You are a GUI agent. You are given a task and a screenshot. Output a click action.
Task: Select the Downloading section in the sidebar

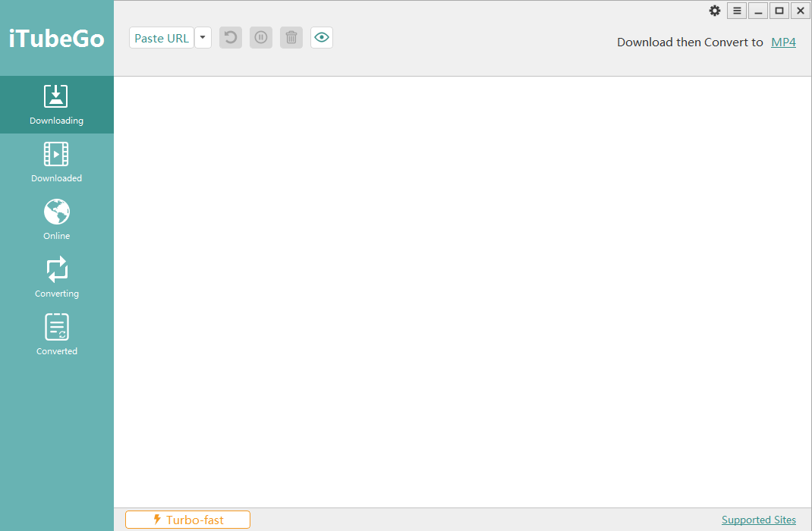[56, 105]
